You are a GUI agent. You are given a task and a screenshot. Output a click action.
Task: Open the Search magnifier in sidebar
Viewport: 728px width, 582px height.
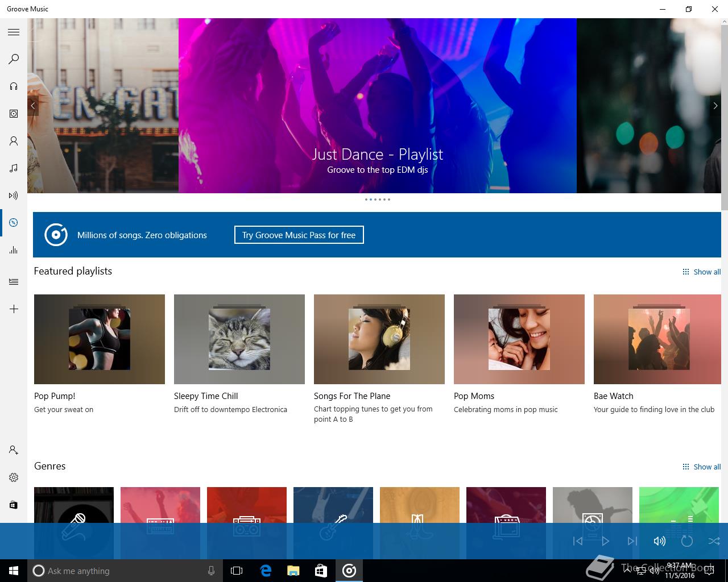[14, 59]
